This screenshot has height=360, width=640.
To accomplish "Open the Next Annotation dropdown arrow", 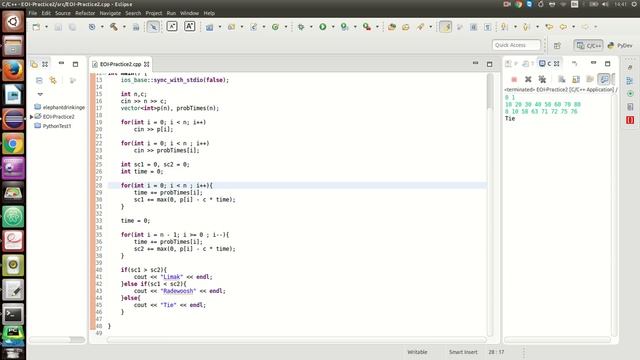I will click(515, 27).
